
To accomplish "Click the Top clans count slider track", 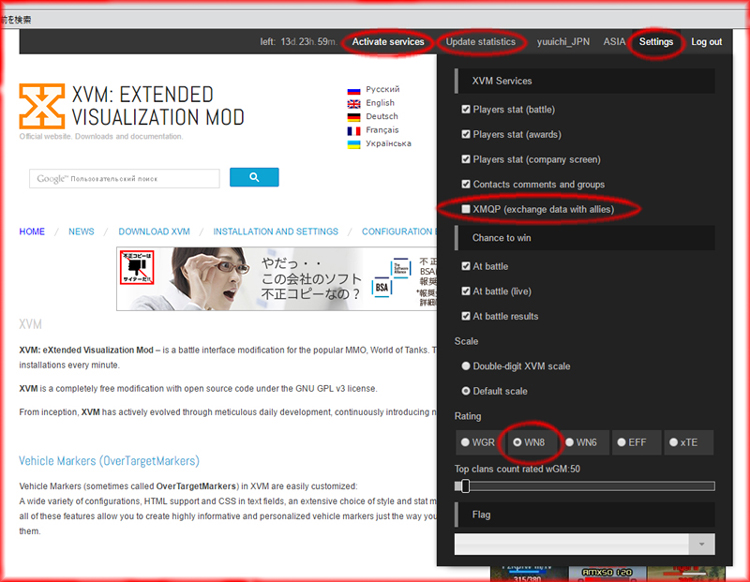I will tap(585, 486).
